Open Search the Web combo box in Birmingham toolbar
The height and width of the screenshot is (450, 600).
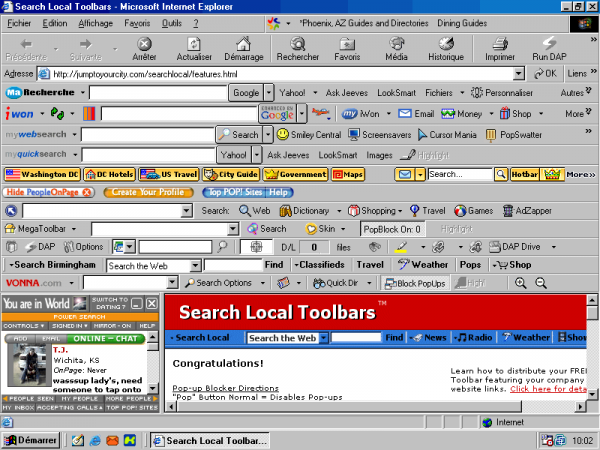(154, 266)
